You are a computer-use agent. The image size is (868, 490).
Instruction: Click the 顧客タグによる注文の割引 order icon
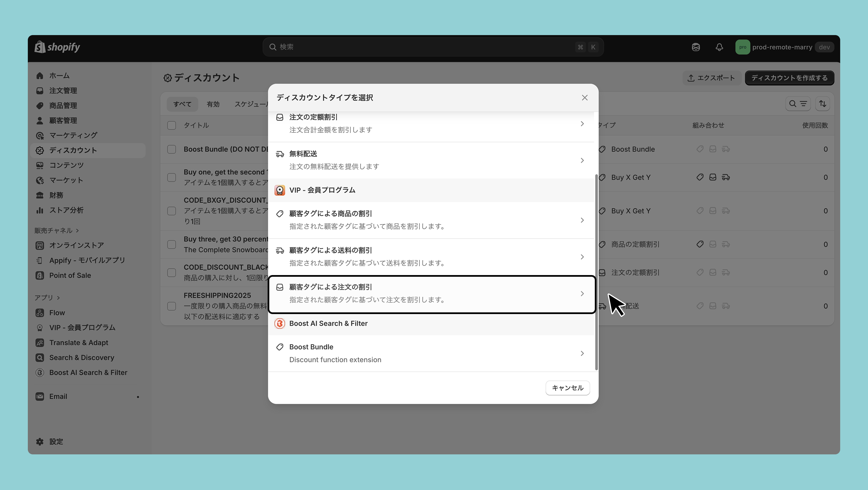(x=280, y=287)
